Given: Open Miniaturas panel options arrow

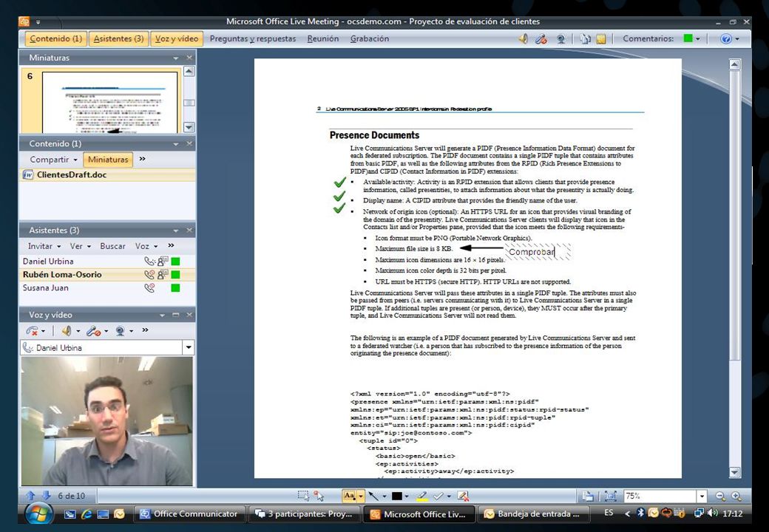Looking at the screenshot, I should (x=175, y=58).
